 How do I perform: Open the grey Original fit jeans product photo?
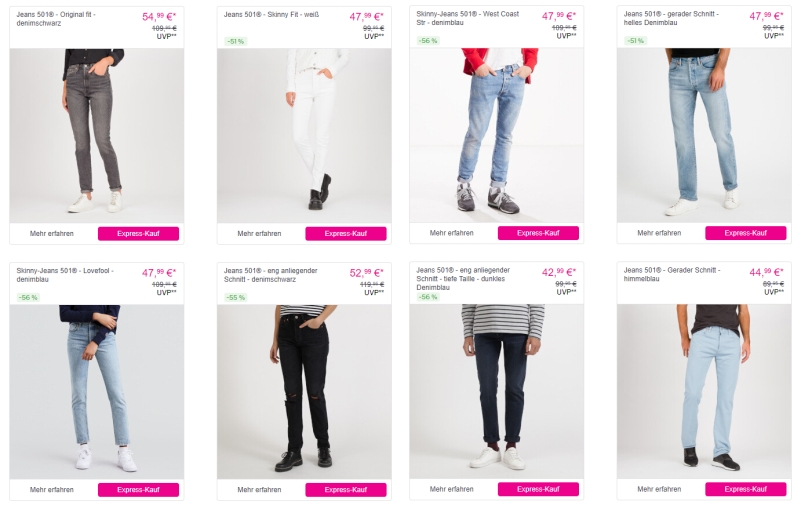click(96, 135)
